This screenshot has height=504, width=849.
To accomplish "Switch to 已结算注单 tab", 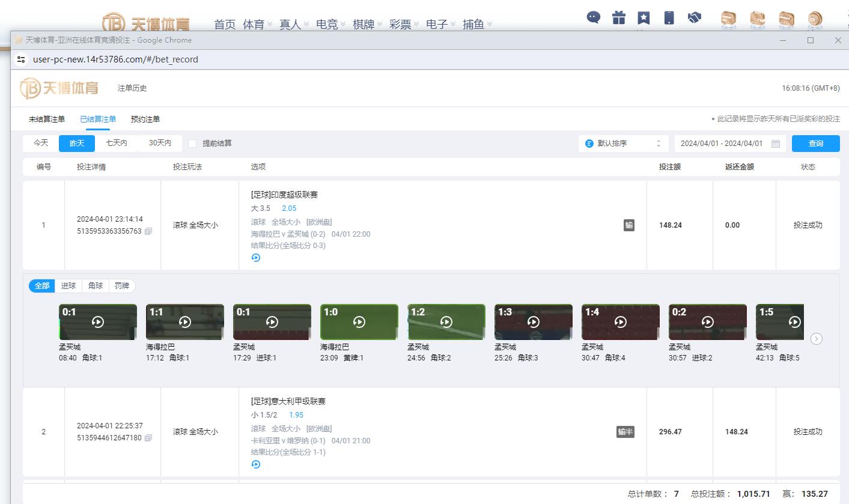I will (98, 120).
